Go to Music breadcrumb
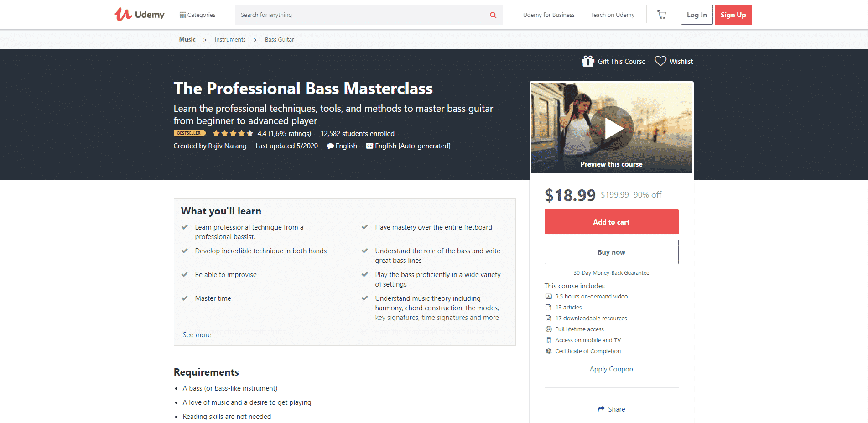Viewport: 868px width, 423px height. (187, 39)
